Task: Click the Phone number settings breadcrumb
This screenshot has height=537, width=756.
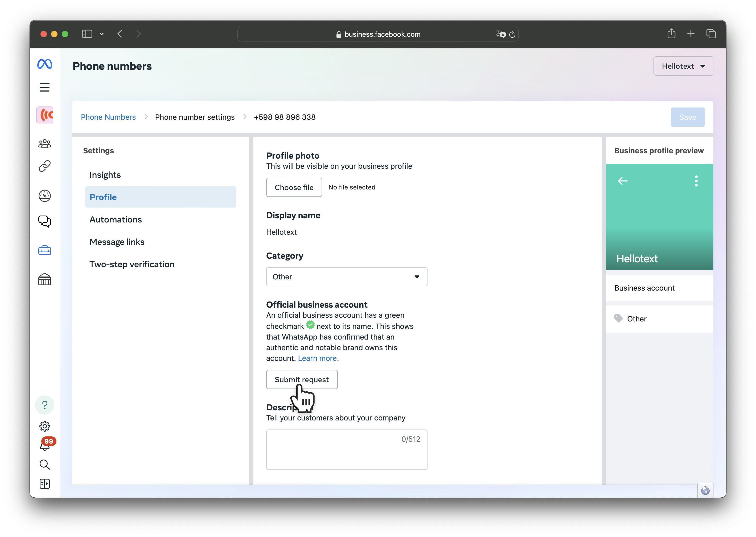Action: 195,117
